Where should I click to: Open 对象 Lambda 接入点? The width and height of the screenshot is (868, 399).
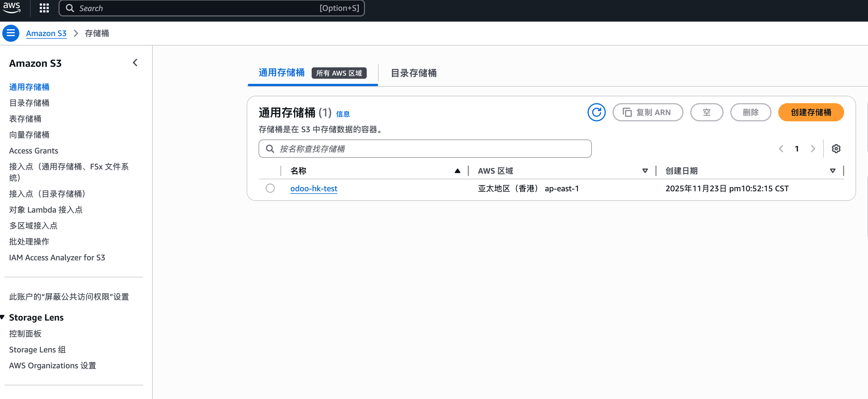coord(46,210)
